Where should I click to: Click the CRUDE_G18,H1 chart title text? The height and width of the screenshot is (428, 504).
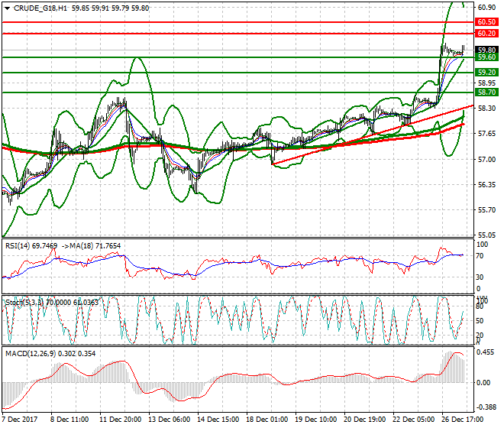tap(39, 8)
